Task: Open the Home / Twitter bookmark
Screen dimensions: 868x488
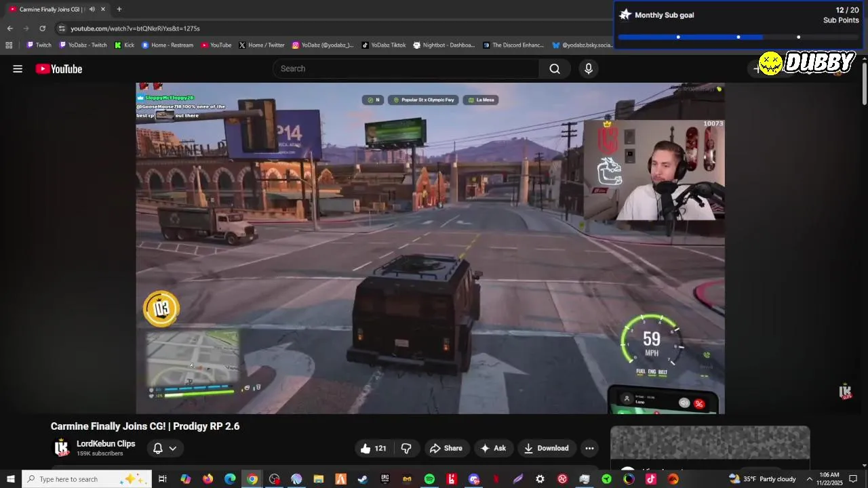Action: tap(261, 45)
